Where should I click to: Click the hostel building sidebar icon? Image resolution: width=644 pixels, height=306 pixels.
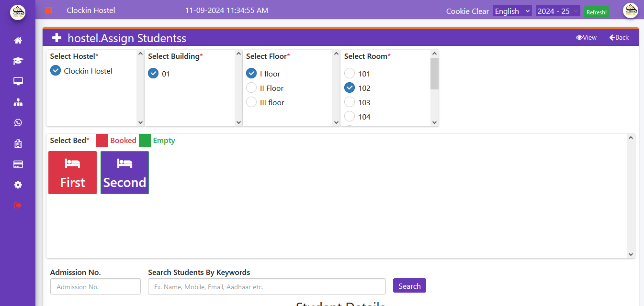tap(18, 143)
